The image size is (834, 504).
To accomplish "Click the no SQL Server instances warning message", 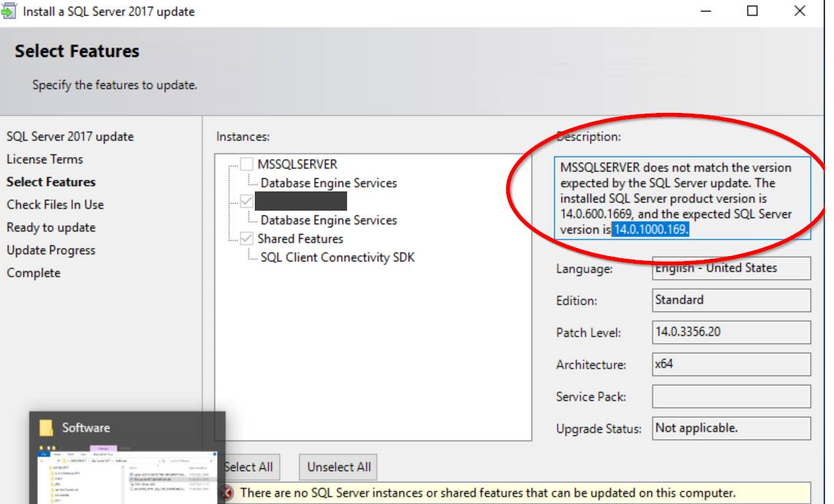I will (488, 493).
